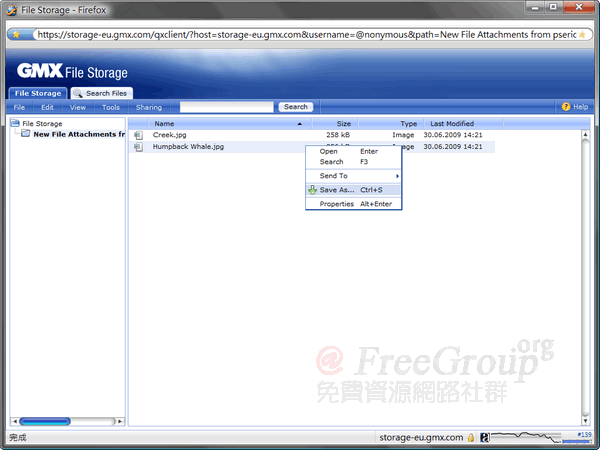Click the magnifier icon on Search Files tab
The height and width of the screenshot is (450, 600).
click(x=78, y=93)
